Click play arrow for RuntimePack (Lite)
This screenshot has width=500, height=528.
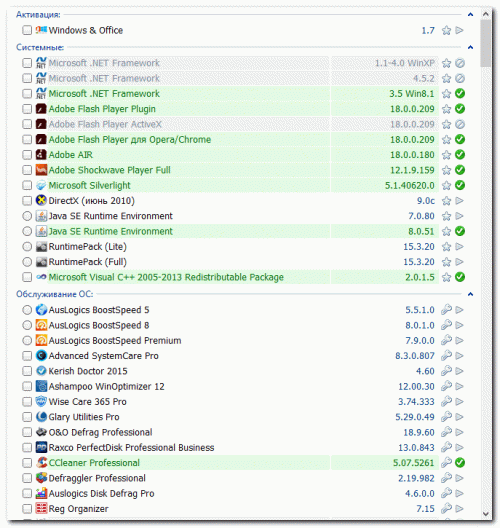(x=460, y=246)
